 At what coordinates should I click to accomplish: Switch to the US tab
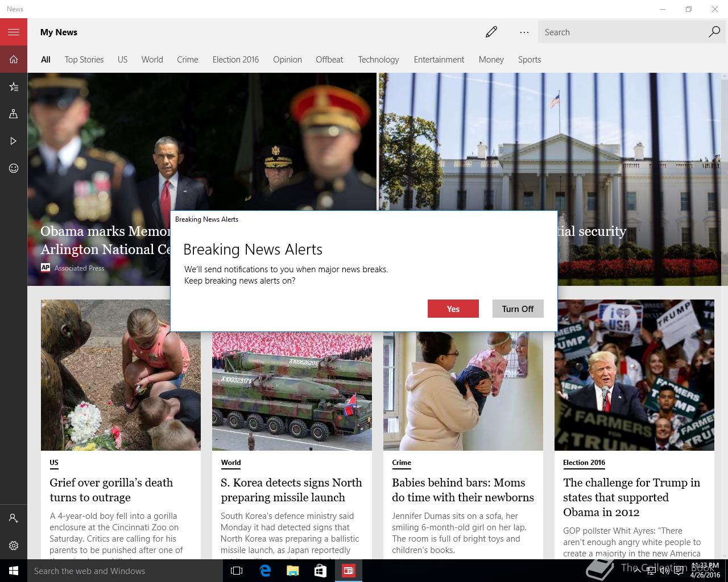point(122,60)
